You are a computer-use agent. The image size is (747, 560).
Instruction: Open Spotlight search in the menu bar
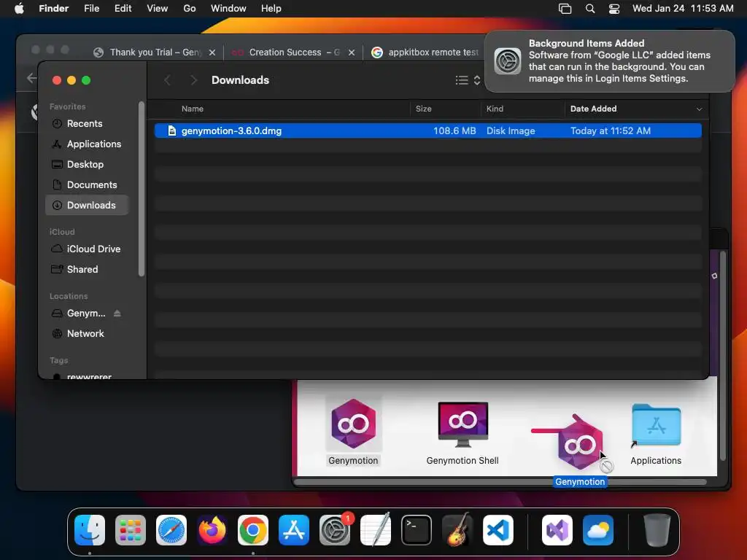[589, 9]
